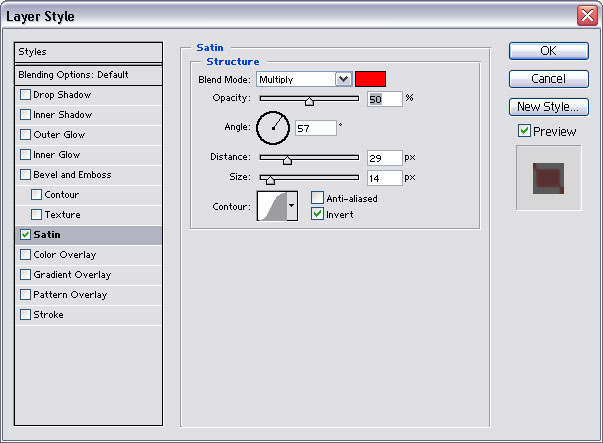Image resolution: width=603 pixels, height=443 pixels.
Task: Enable the Color Overlay checkbox
Action: (x=25, y=255)
